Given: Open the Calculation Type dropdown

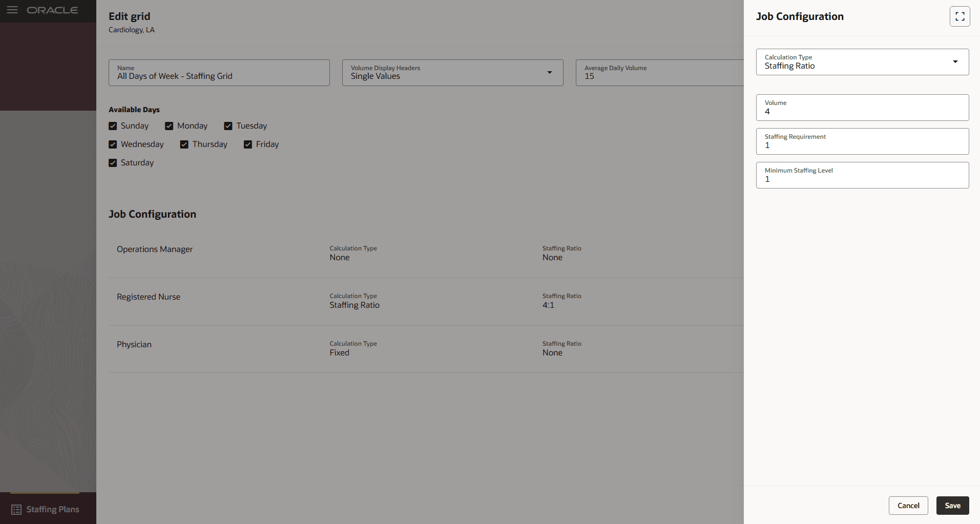Looking at the screenshot, I should pos(955,61).
